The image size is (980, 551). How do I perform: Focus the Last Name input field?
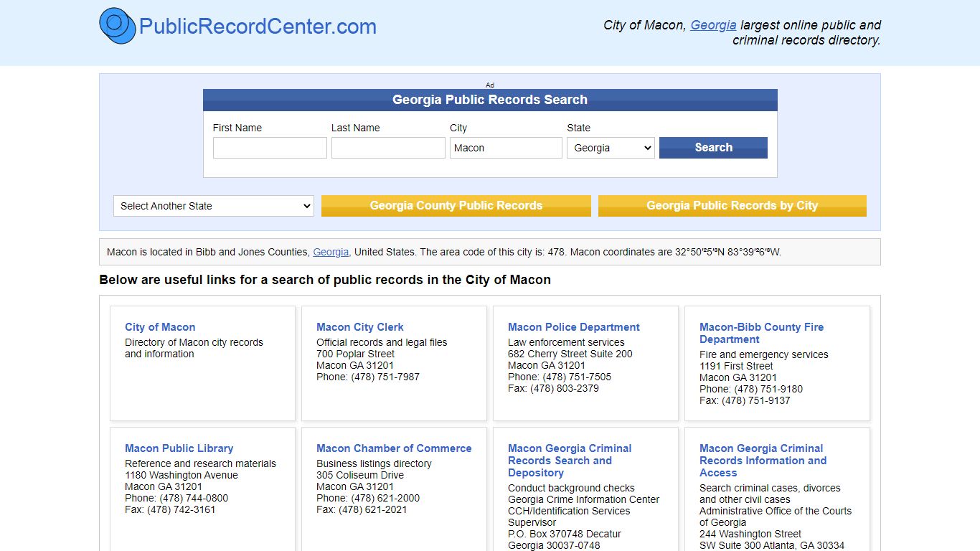[x=388, y=148]
